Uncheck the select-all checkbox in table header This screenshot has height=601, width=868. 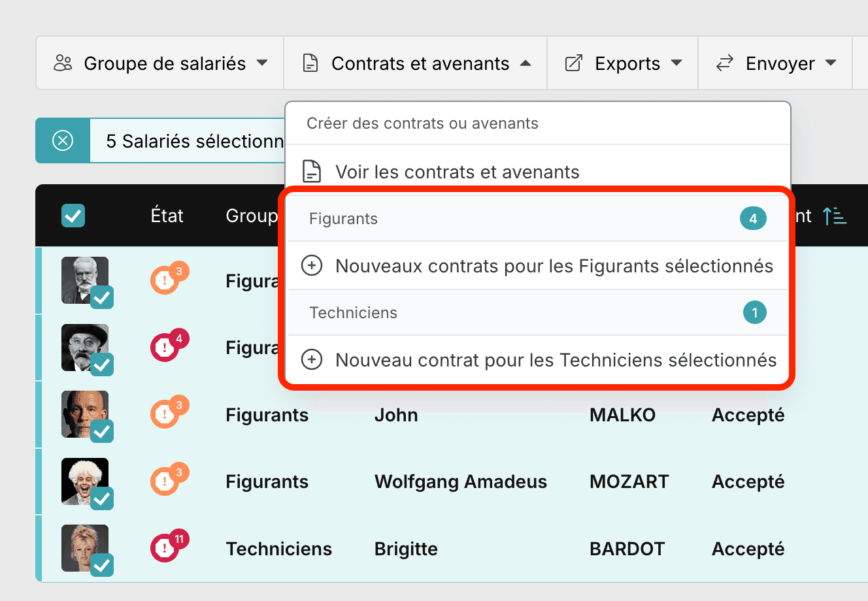click(x=73, y=216)
